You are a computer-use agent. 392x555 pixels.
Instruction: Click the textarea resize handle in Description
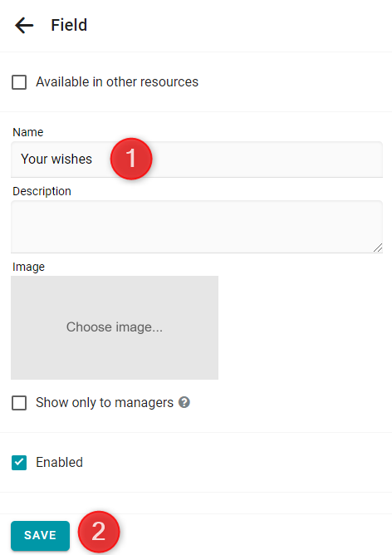(378, 248)
